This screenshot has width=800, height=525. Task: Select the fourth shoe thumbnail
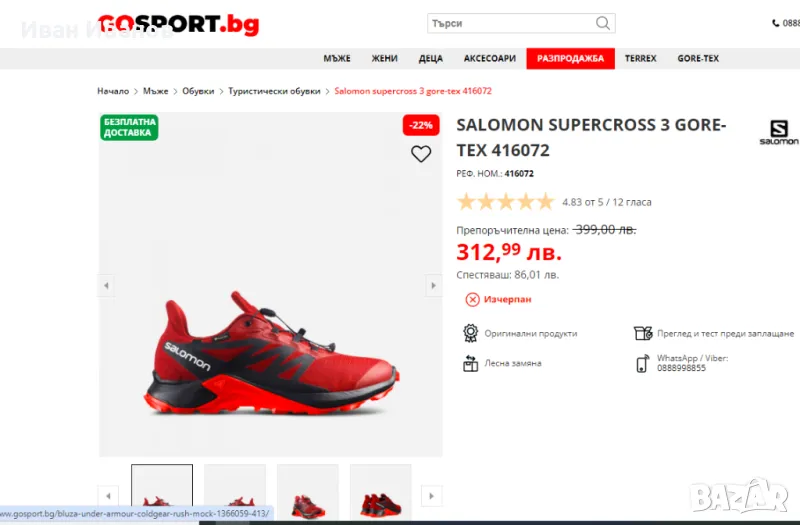(381, 492)
